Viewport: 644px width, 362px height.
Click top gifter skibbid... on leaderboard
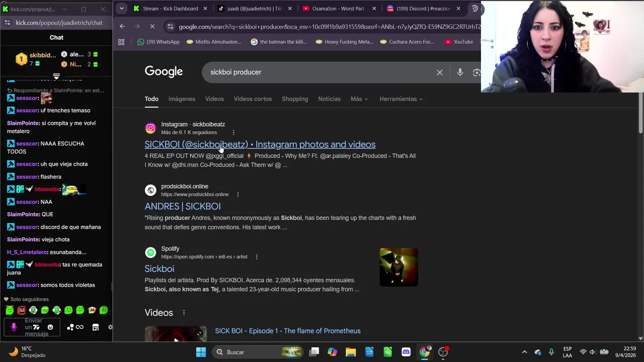point(36,59)
